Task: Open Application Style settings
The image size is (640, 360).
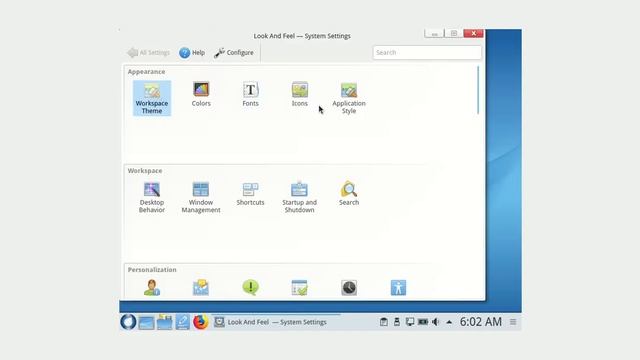Action: (x=349, y=98)
